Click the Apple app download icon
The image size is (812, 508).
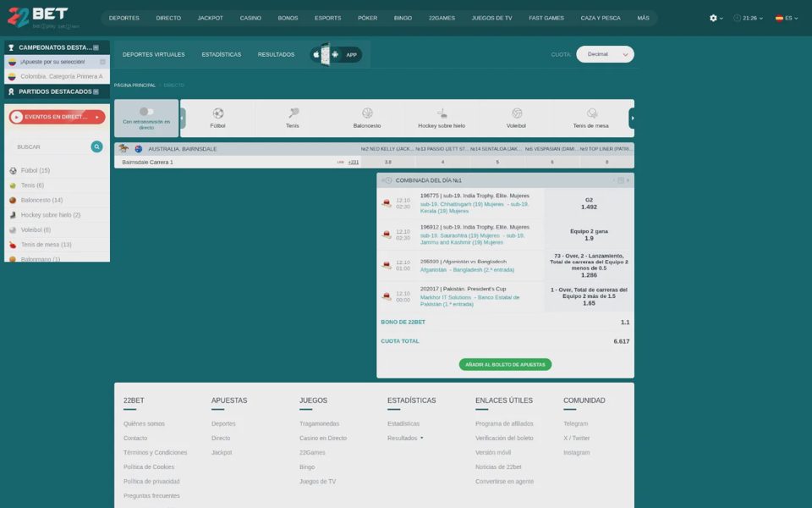coord(315,54)
